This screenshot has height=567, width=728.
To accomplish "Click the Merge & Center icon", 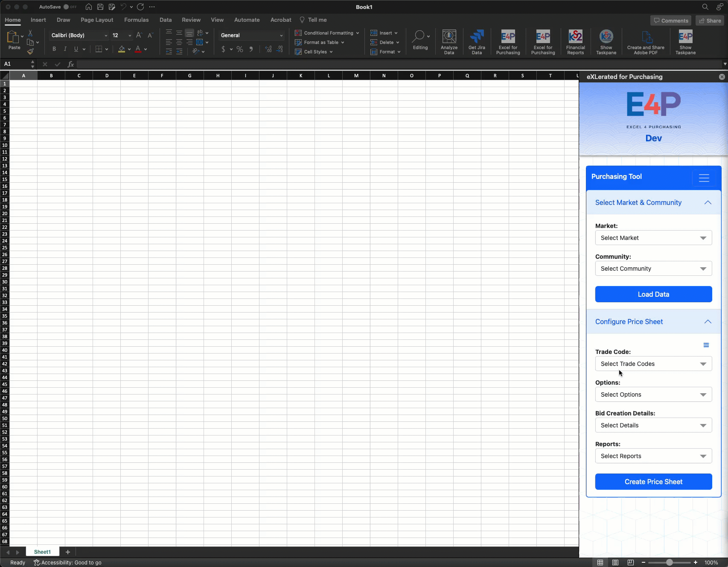I will tap(199, 42).
